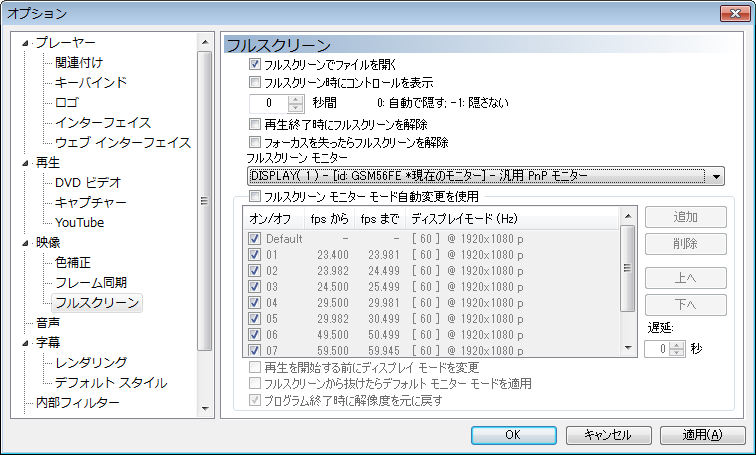
Task: Select the 映像 category label
Action: 48,242
